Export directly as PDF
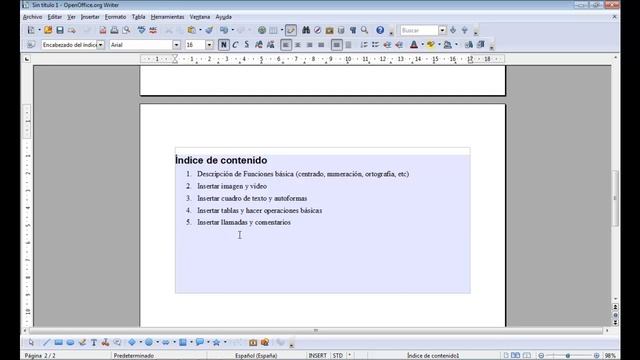 [x=102, y=30]
